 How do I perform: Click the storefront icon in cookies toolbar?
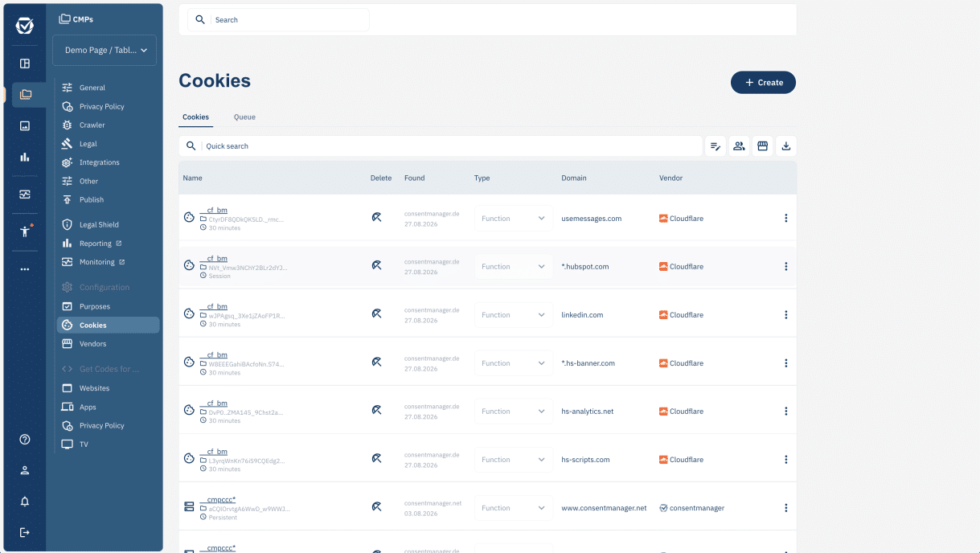pos(762,146)
